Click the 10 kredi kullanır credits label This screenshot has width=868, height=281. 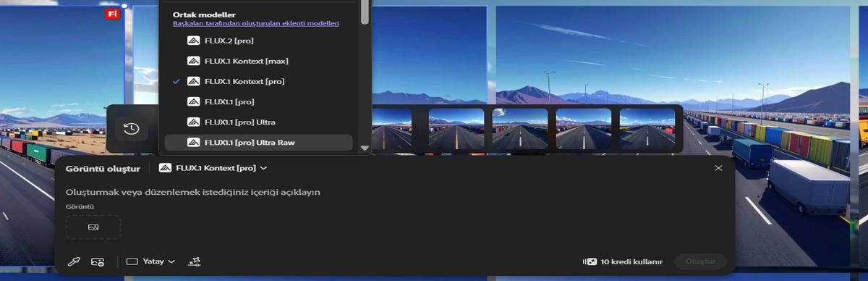pyautogui.click(x=623, y=261)
